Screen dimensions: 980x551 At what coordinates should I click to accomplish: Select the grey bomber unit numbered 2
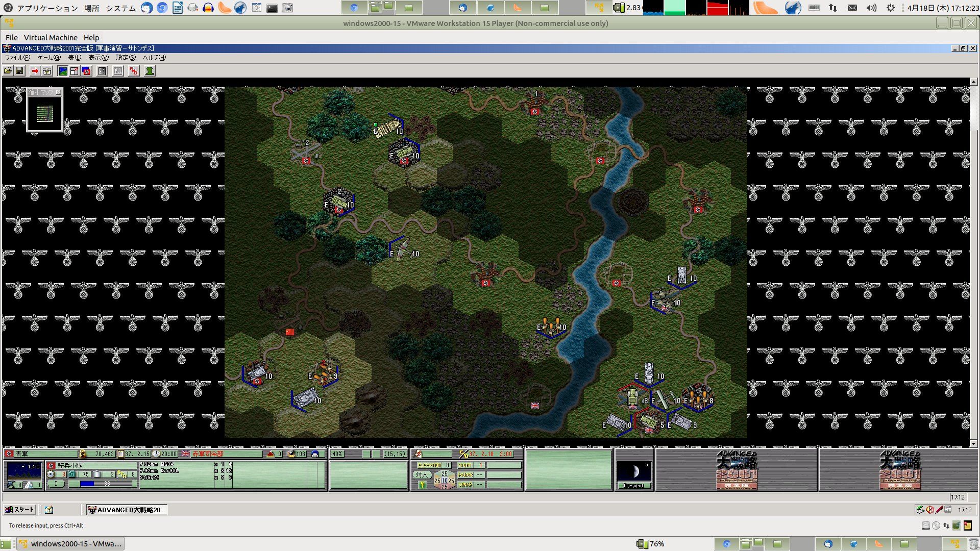point(305,152)
